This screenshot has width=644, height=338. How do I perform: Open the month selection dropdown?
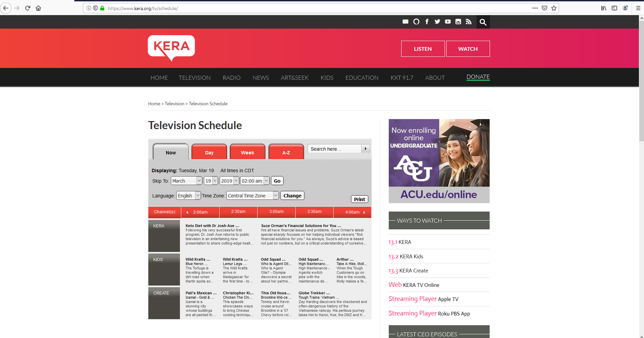(x=186, y=181)
